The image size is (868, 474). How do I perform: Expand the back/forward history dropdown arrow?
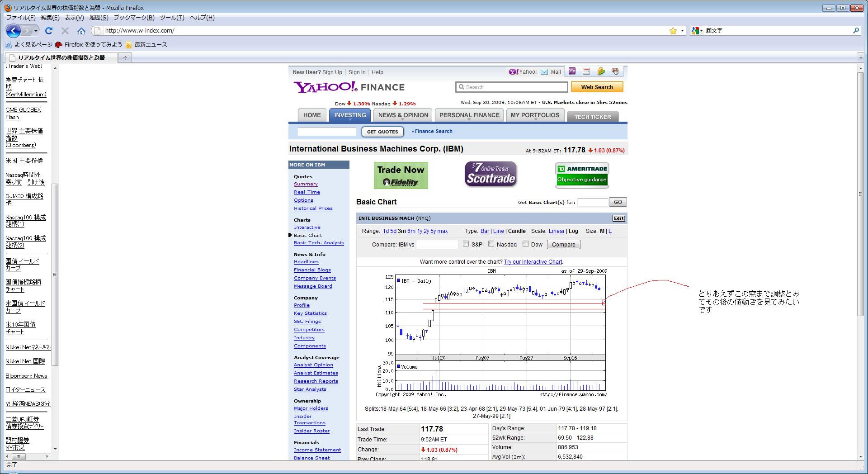click(x=36, y=31)
